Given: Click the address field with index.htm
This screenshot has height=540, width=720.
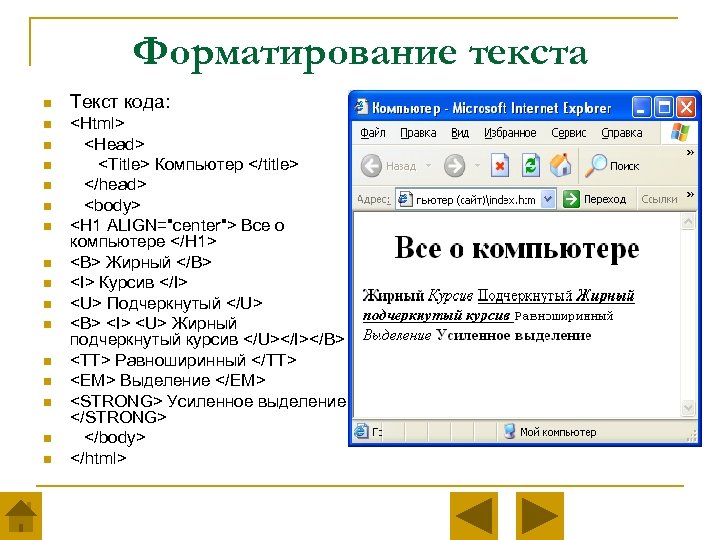Looking at the screenshot, I should coord(476,199).
